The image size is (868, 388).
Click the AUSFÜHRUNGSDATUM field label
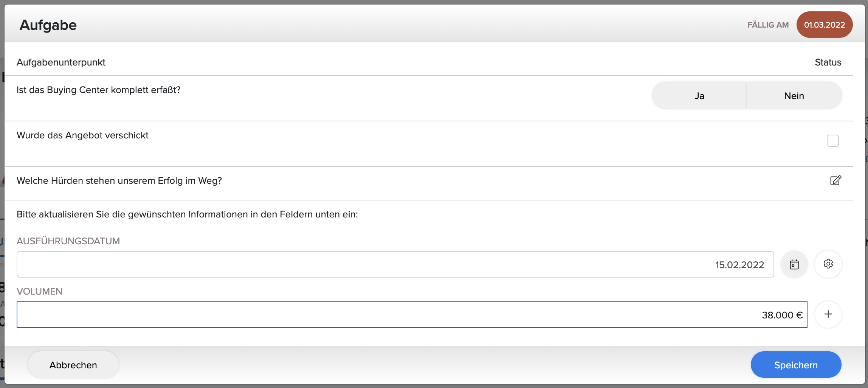point(68,241)
